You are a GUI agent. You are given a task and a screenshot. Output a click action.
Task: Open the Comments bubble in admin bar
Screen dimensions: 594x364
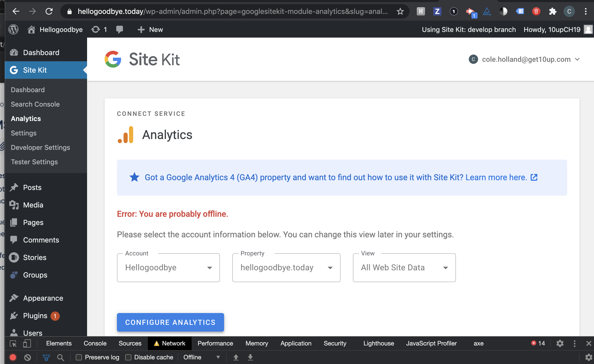(120, 29)
